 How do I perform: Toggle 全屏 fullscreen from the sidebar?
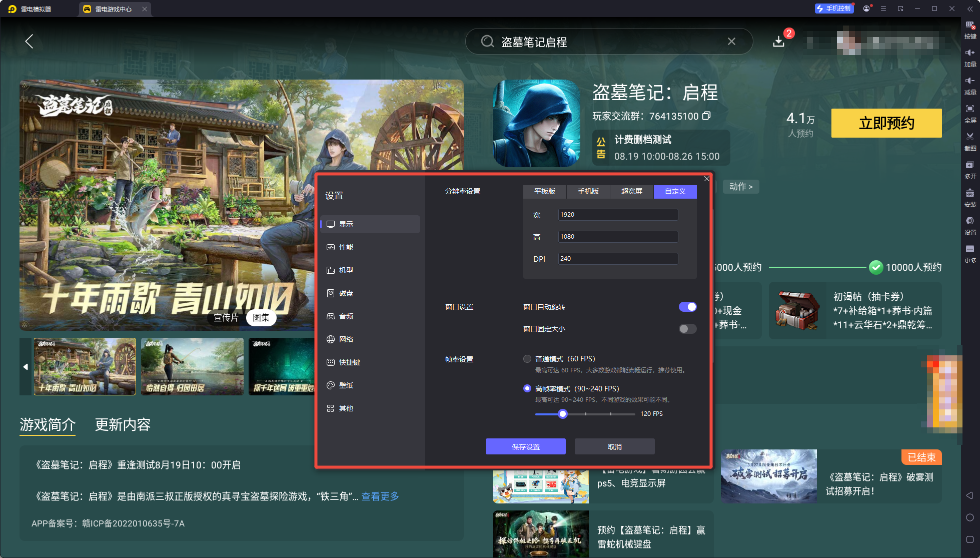pyautogui.click(x=970, y=114)
